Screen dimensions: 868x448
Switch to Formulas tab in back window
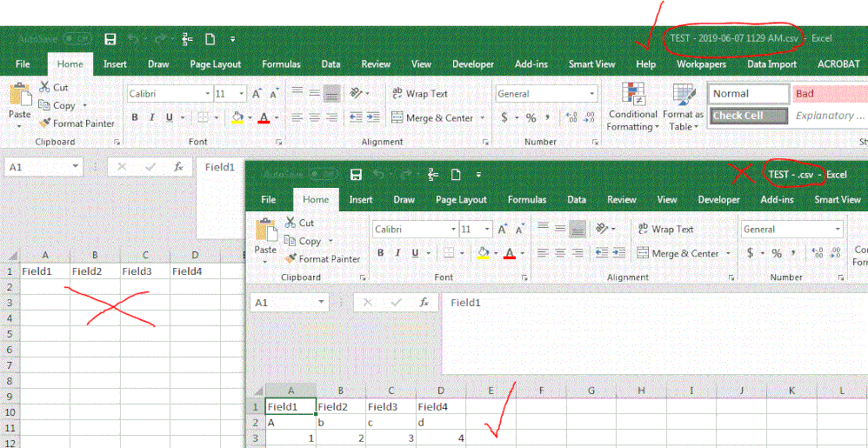coord(281,64)
